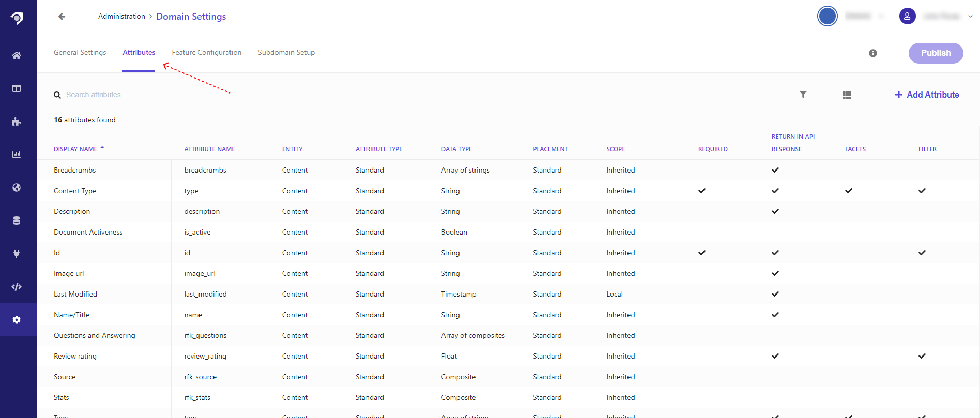Click rfk_questions attribute name cell
This screenshot has width=980, height=418.
(x=205, y=335)
